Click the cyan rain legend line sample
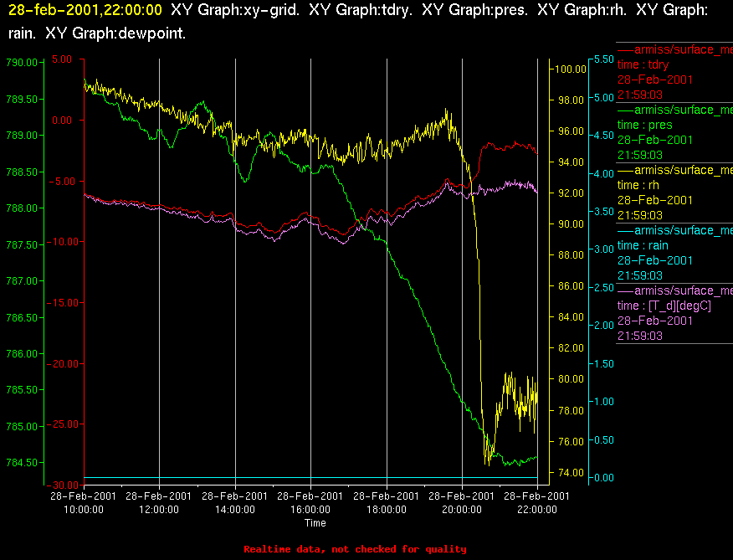 (x=626, y=230)
